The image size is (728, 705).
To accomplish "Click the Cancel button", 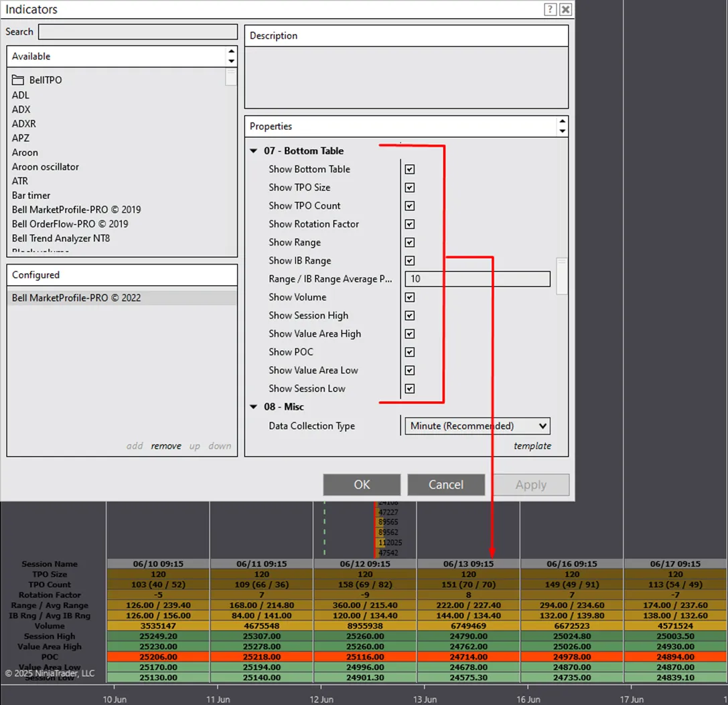I will (445, 485).
